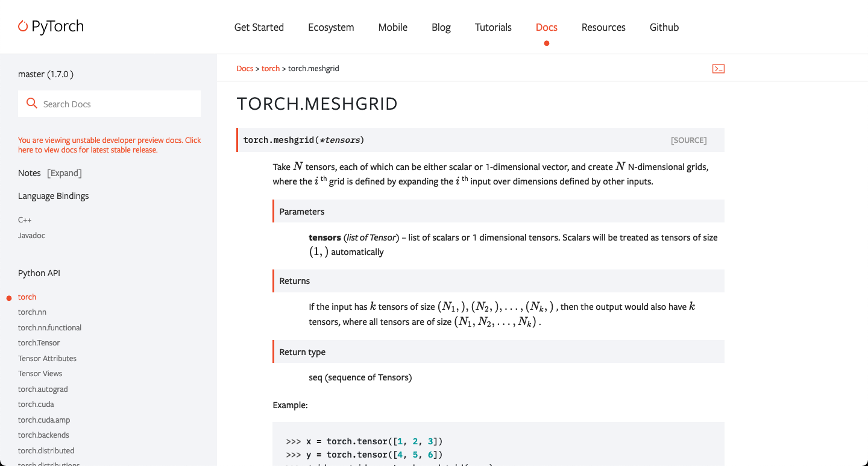The image size is (868, 466).
Task: Open torch.nn.functional in the sidebar
Action: click(49, 327)
